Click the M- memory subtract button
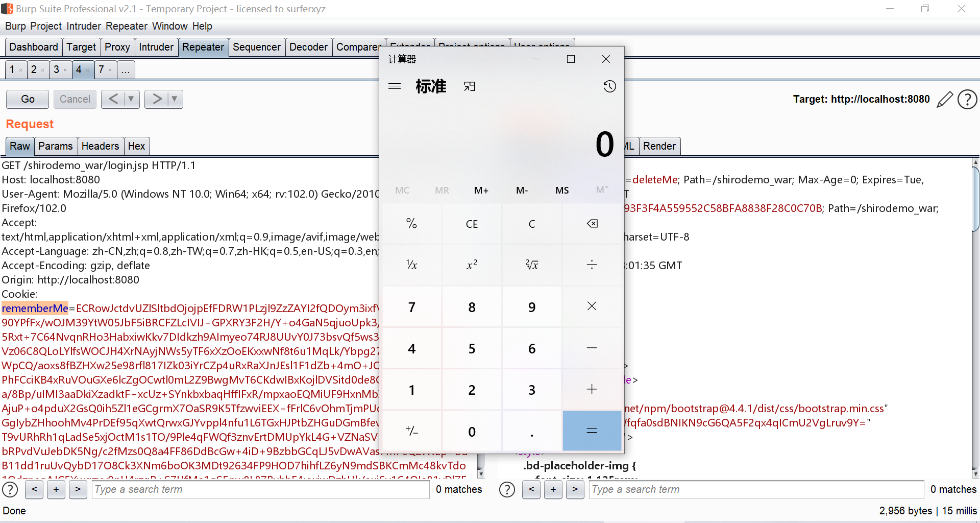Viewport: 980px width, 523px height. (x=522, y=191)
